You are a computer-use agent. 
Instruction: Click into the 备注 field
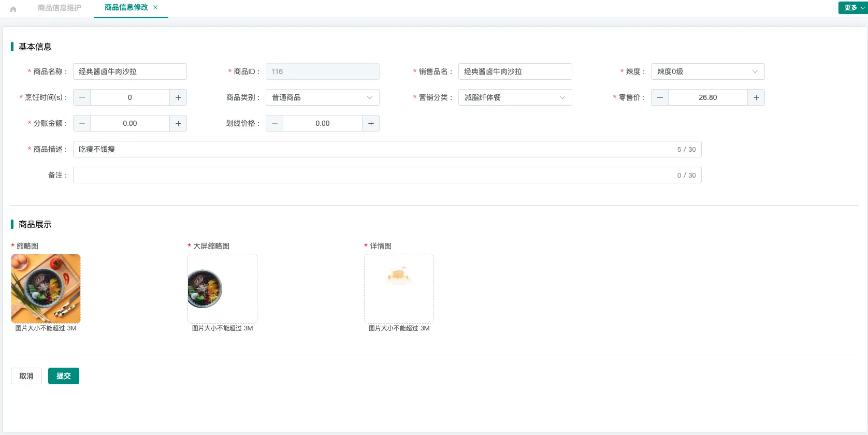(387, 175)
